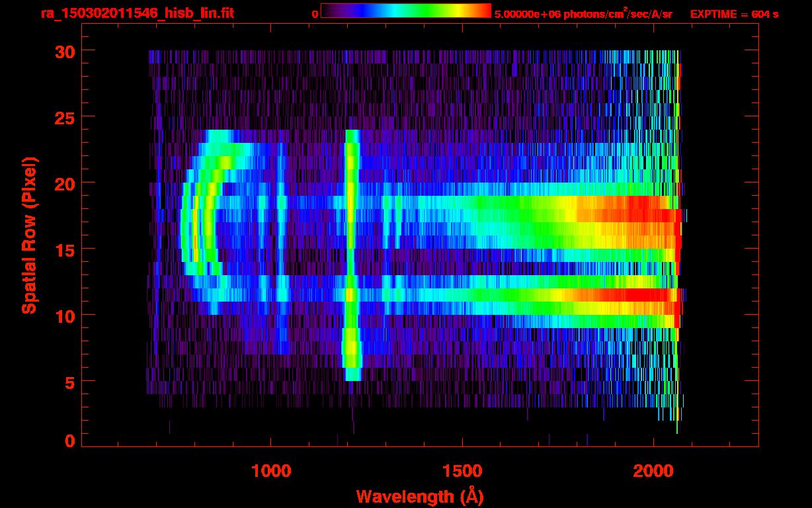The height and width of the screenshot is (508, 812).
Task: Click the x-axis tick label 2000
Action: point(653,470)
